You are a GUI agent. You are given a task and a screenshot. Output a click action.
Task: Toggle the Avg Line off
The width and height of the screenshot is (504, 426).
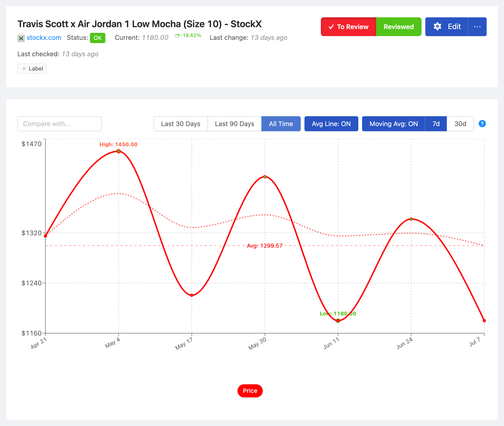(x=331, y=124)
